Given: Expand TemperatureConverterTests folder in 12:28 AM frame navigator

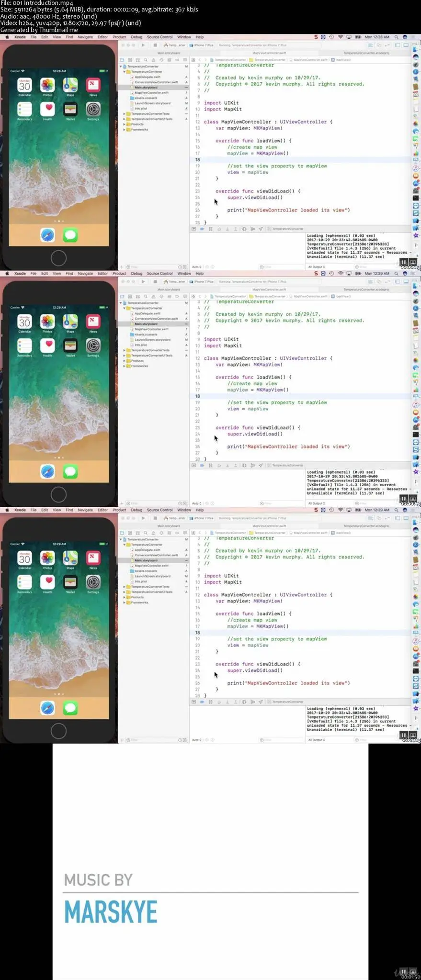Looking at the screenshot, I should [125, 114].
